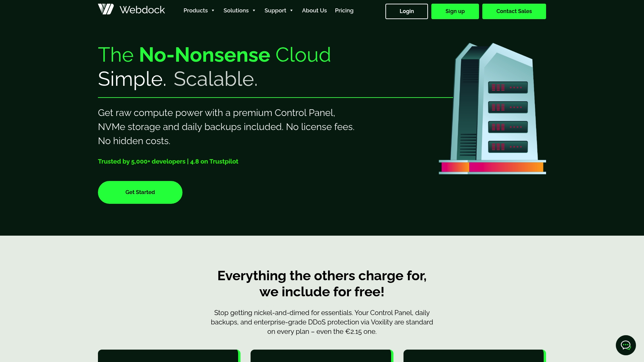Expand the Solutions dropdown arrow
This screenshot has width=644, height=362.
pos(254,11)
